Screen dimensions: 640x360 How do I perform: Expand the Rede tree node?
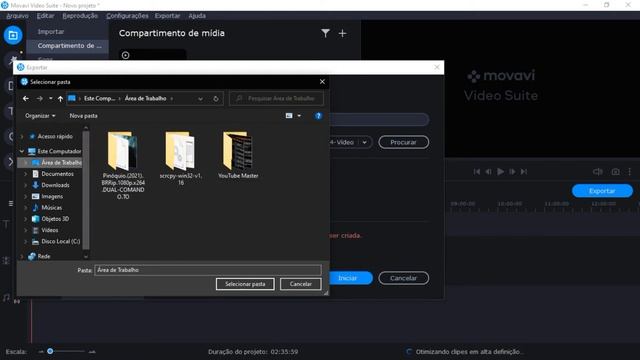[x=22, y=256]
